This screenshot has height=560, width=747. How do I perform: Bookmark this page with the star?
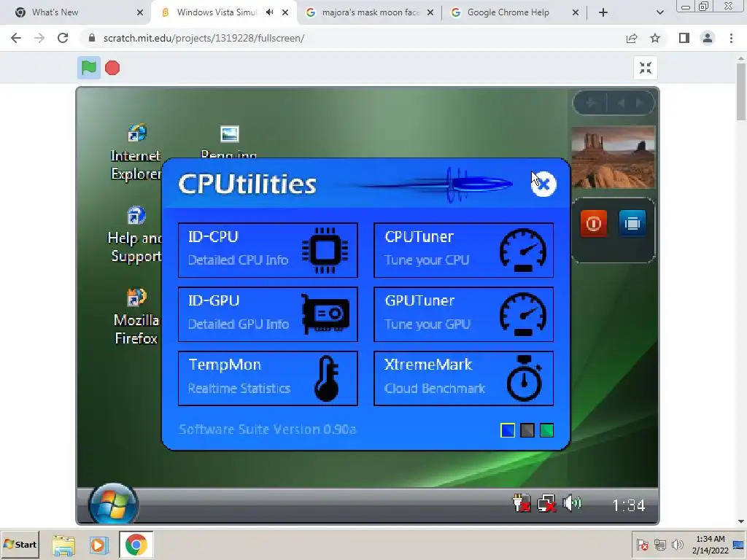coord(655,38)
